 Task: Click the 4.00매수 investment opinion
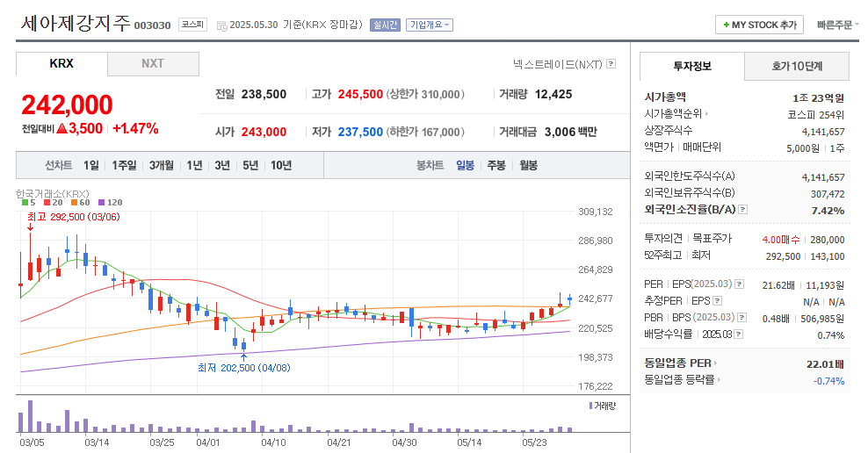(780, 240)
